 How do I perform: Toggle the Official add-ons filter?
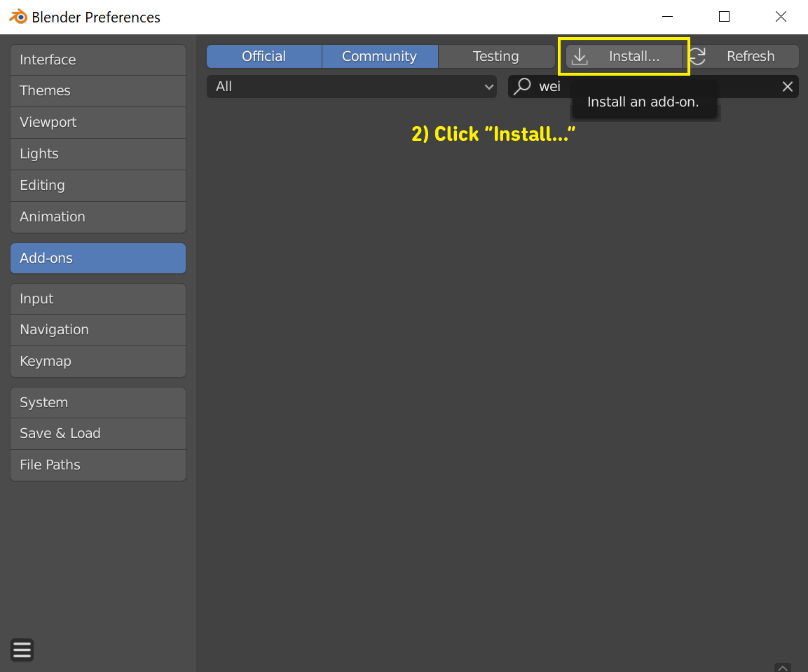pos(263,56)
